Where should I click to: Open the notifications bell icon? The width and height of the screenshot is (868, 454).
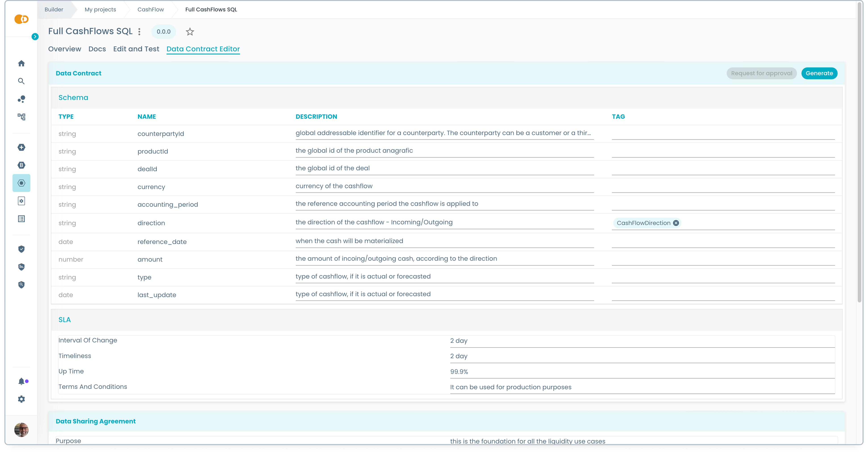[21, 381]
